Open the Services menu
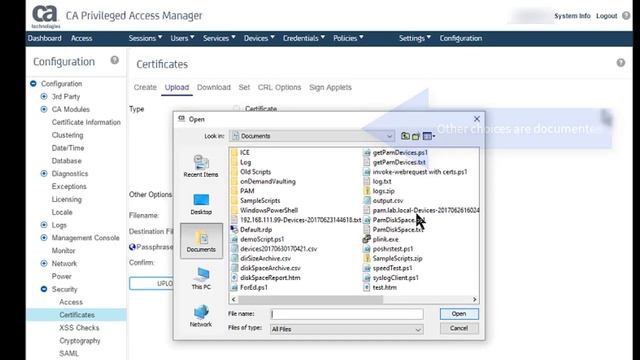640x360 pixels. coord(219,38)
